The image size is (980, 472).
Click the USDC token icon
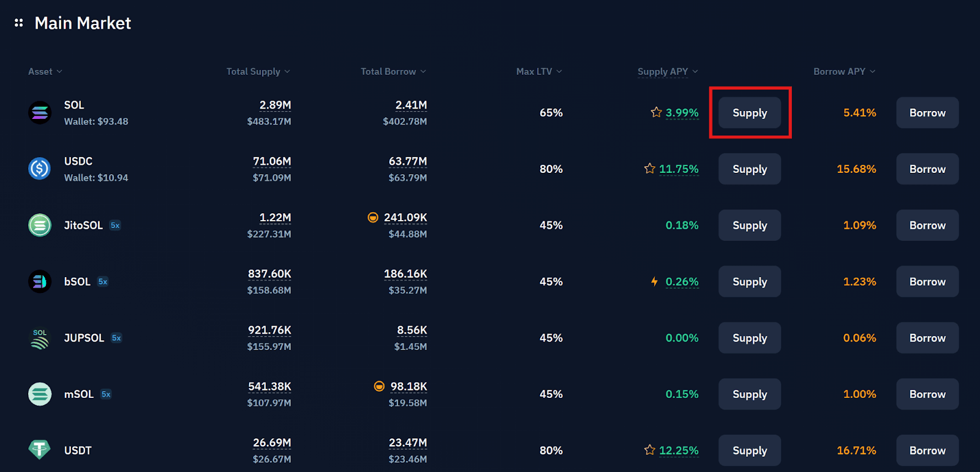pyautogui.click(x=40, y=169)
